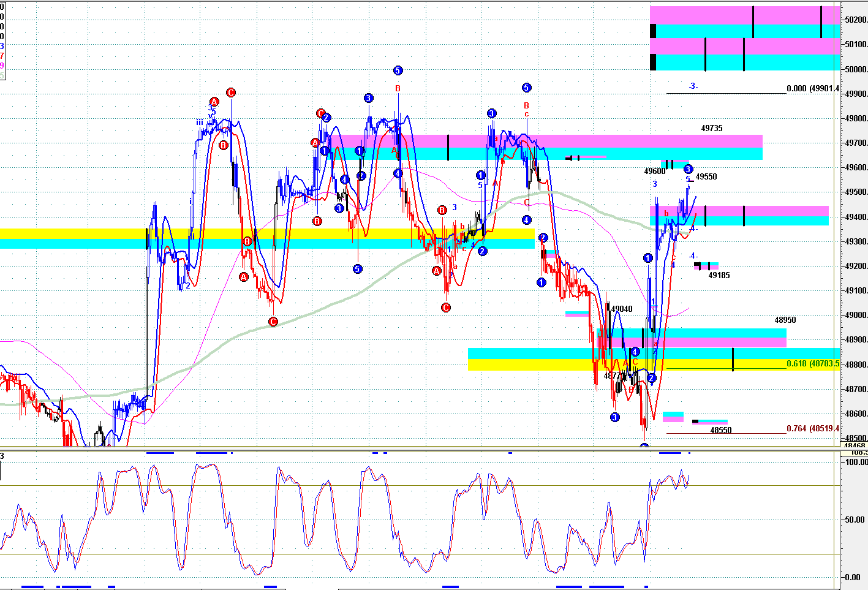Click the 50.00 level on the oscillator axis
This screenshot has width=868, height=590.
pyautogui.click(x=856, y=520)
